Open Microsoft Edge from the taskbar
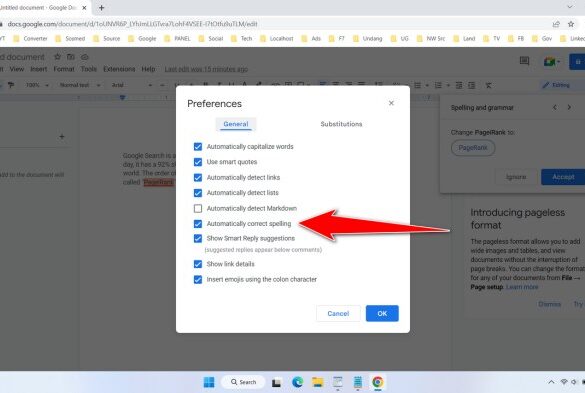 297,382
